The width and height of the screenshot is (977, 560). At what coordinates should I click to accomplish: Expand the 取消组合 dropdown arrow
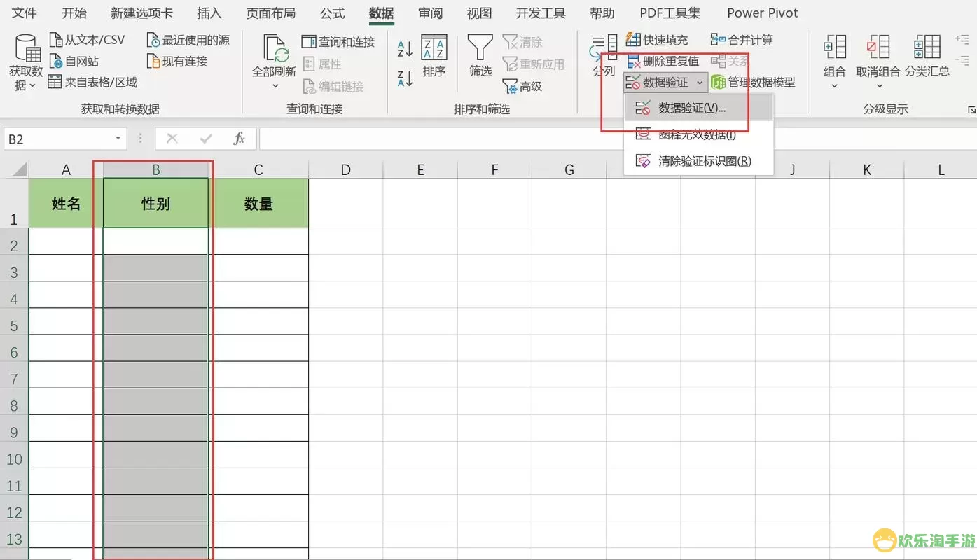[878, 86]
